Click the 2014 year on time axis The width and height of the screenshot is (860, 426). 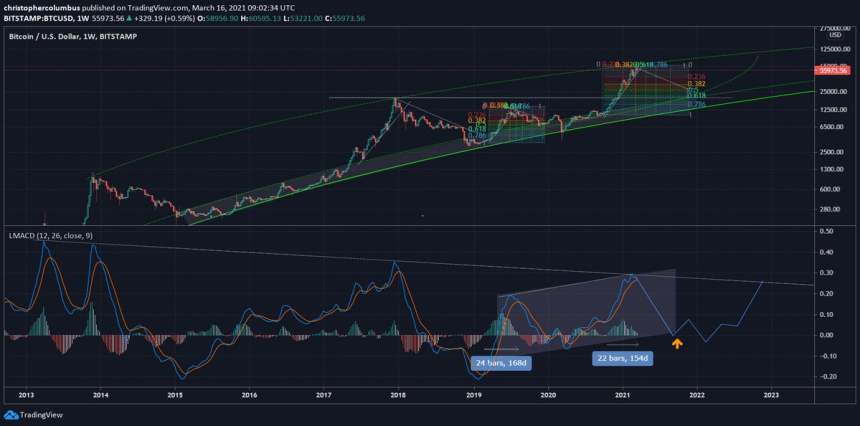[x=100, y=394]
